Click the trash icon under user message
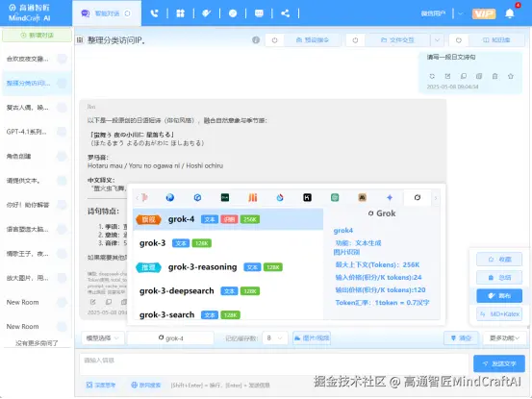The width and height of the screenshot is (532, 399). click(x=495, y=76)
